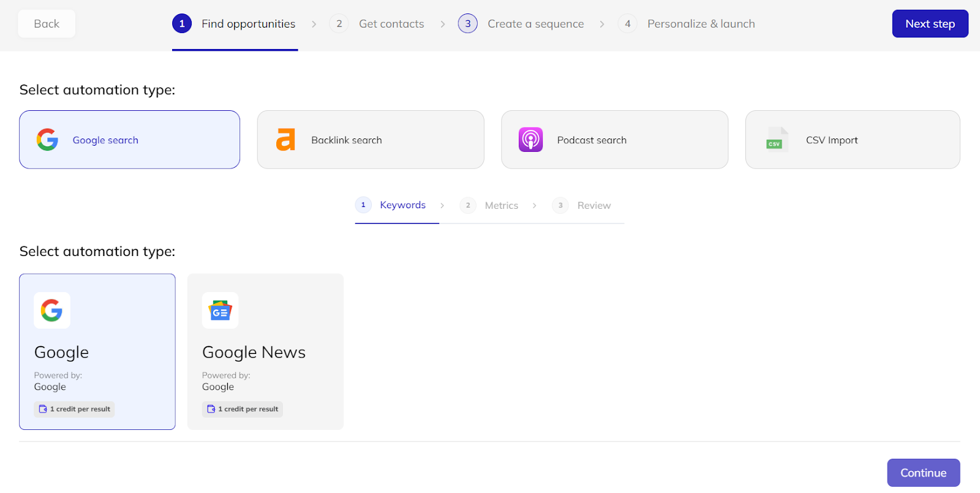Click the chevron after Keywords

[x=442, y=205]
